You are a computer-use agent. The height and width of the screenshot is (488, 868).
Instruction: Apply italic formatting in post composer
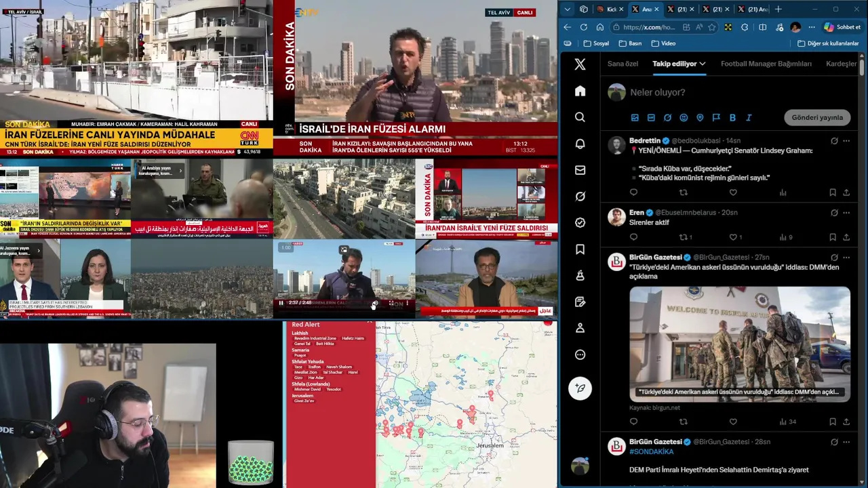[x=749, y=117]
